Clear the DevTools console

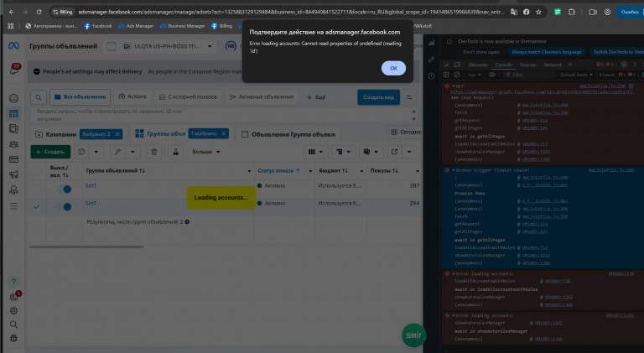pyautogui.click(x=457, y=75)
